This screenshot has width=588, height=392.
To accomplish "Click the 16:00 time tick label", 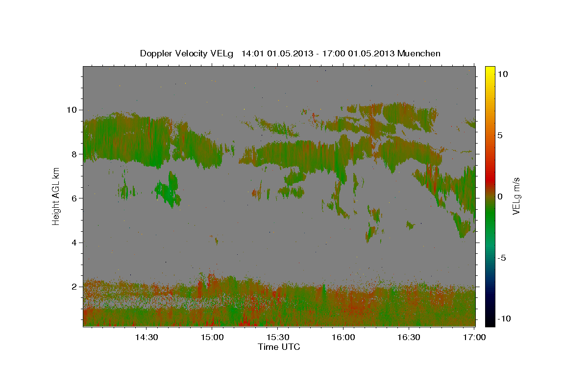I will [343, 337].
